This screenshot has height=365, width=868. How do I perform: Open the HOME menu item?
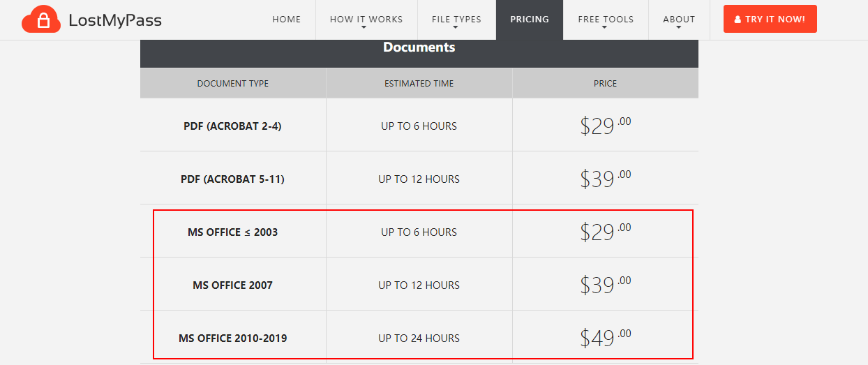[x=287, y=20]
